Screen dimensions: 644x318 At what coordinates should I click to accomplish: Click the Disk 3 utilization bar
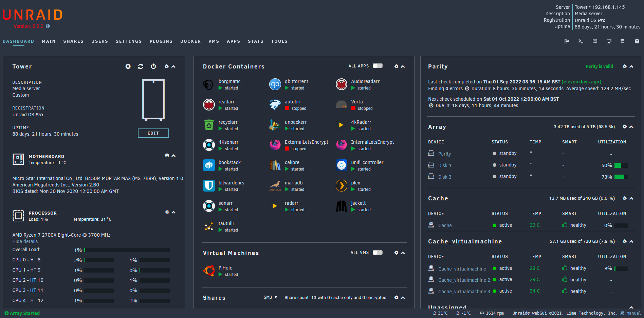(x=621, y=177)
